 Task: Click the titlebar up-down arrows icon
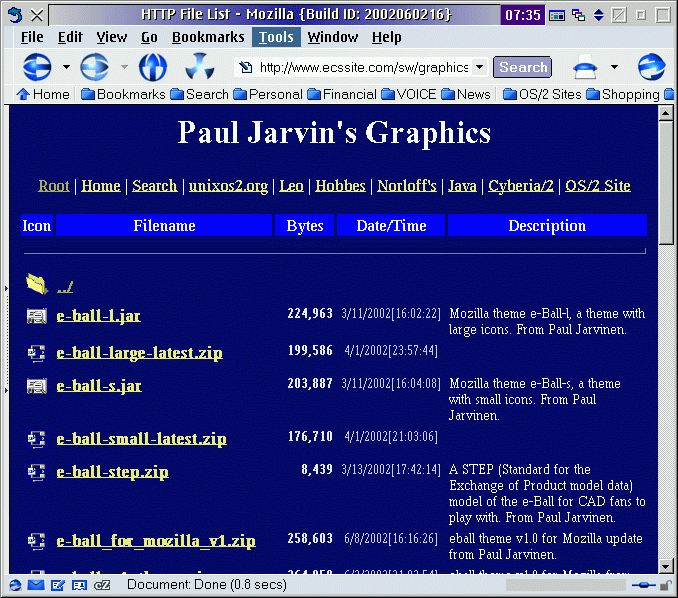[x=598, y=16]
